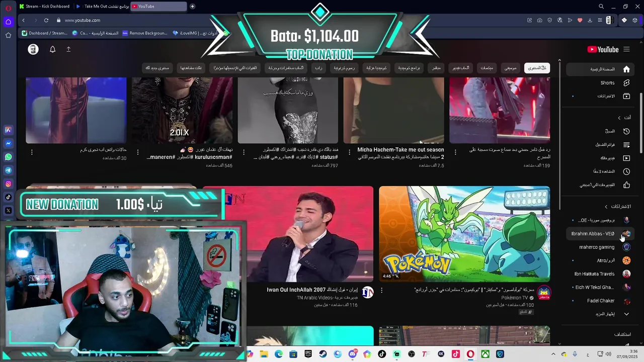
Task: Open Watch Later clock icon
Action: [x=626, y=171]
